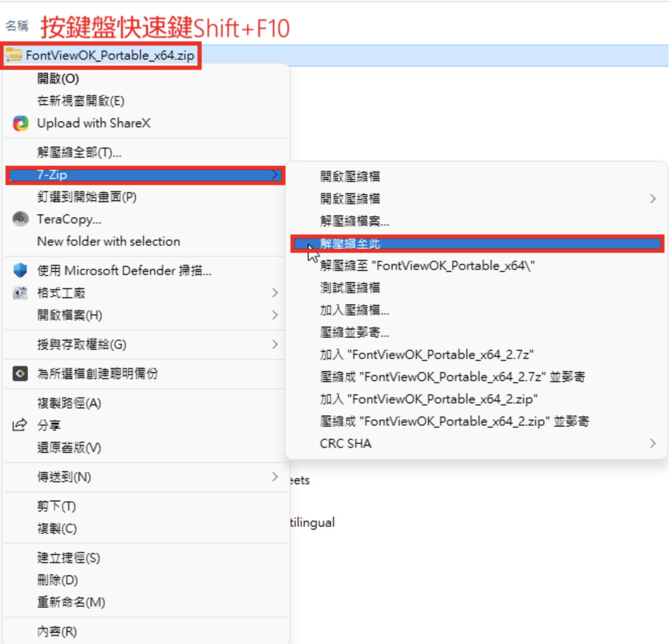Choose New folder with selection
This screenshot has height=644, width=670.
(x=146, y=242)
